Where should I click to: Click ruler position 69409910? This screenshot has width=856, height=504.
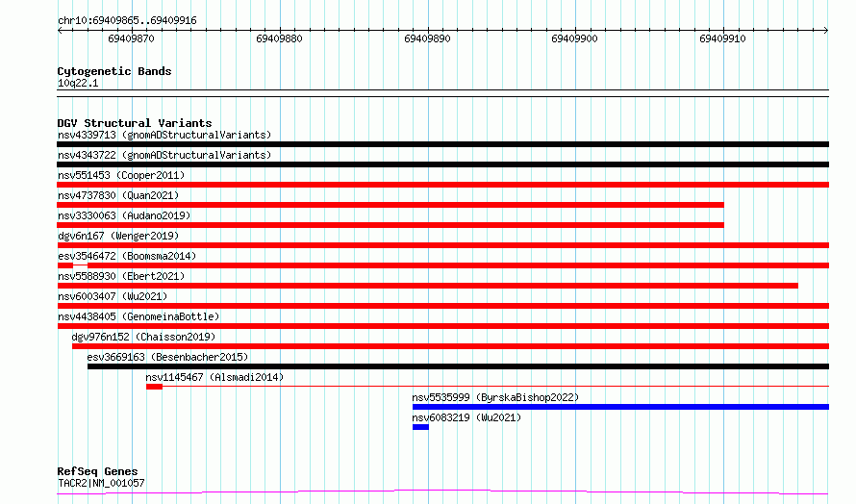(x=722, y=38)
